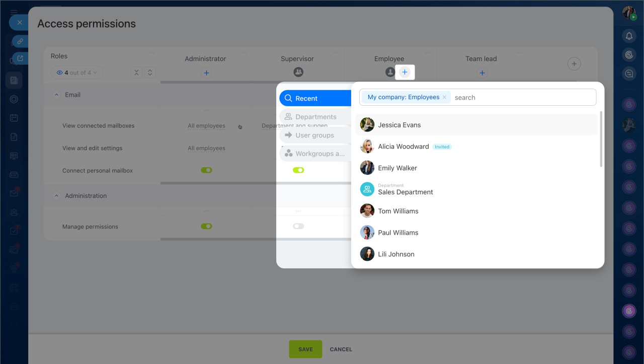Viewport: 644px width, 364px height.
Task: Click the plus icon under Team lead
Action: click(x=481, y=73)
